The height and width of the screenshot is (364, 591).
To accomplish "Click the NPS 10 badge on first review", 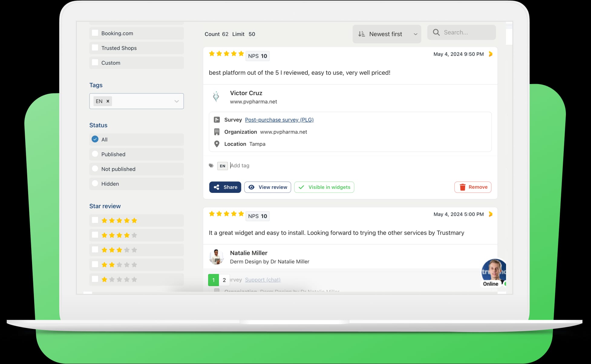I will tap(257, 56).
